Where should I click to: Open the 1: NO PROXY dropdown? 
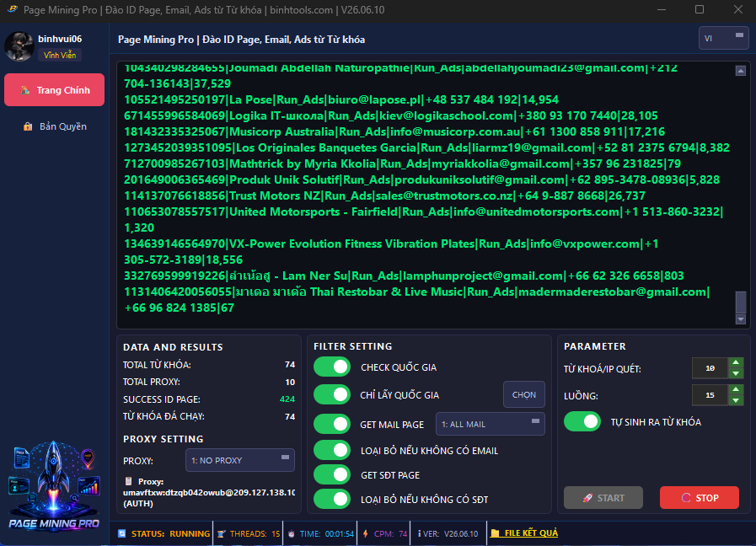pos(240,460)
